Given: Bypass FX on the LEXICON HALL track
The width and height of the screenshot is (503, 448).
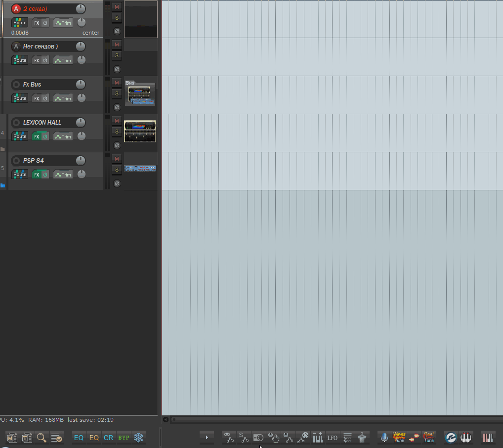Looking at the screenshot, I should (x=45, y=136).
